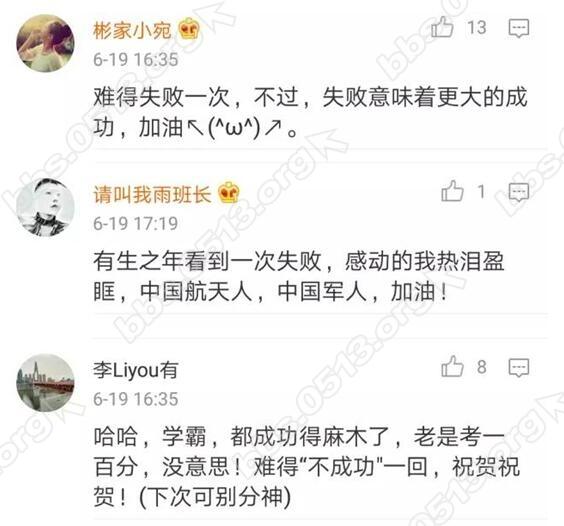Select comment text starting 难得失败一次
Screen dimensions: 564x526
coord(310,112)
